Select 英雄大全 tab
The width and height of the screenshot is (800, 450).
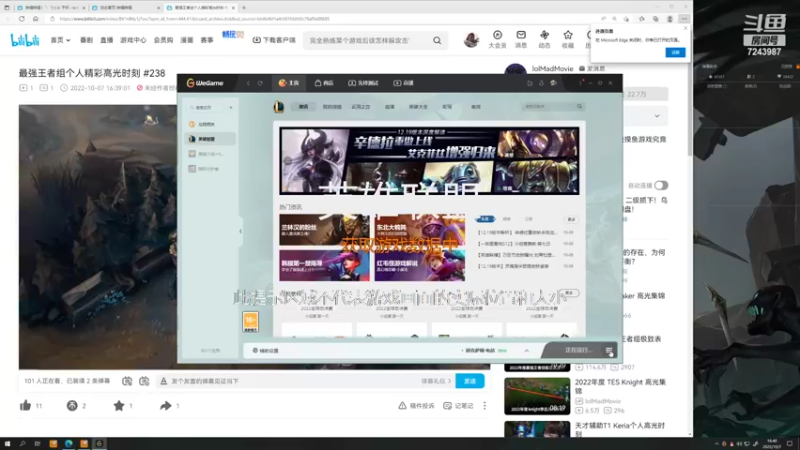click(418, 107)
